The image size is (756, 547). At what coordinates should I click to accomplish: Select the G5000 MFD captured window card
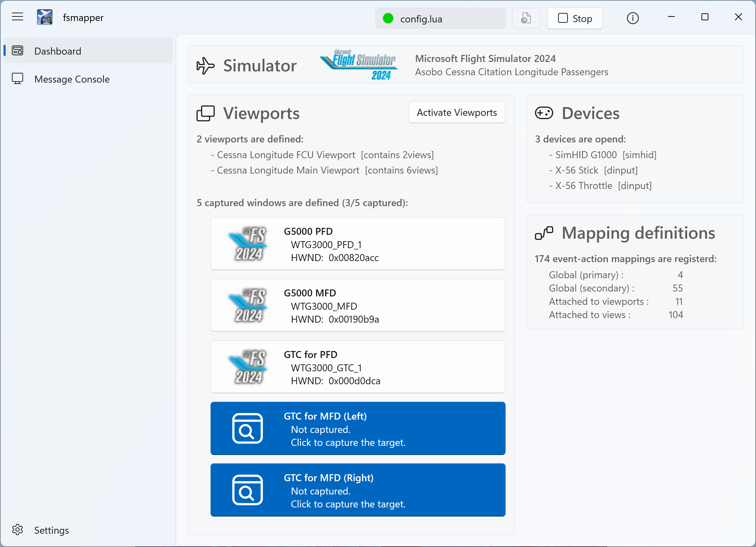(358, 306)
